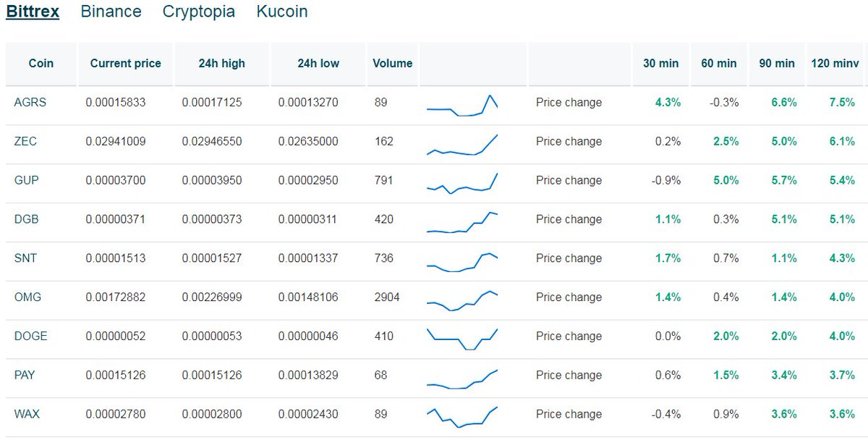Select DOGE 30 min change 0.0%
The image size is (868, 440).
tap(668, 337)
